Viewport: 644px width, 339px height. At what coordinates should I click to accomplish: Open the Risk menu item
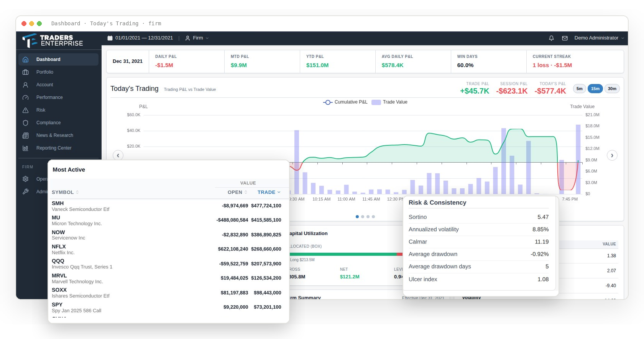coord(58,110)
